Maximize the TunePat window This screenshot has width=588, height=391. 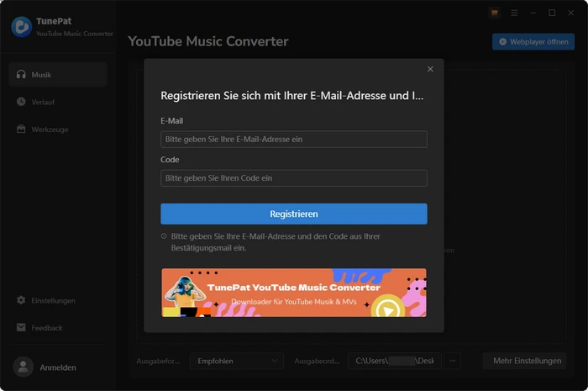[x=552, y=13]
